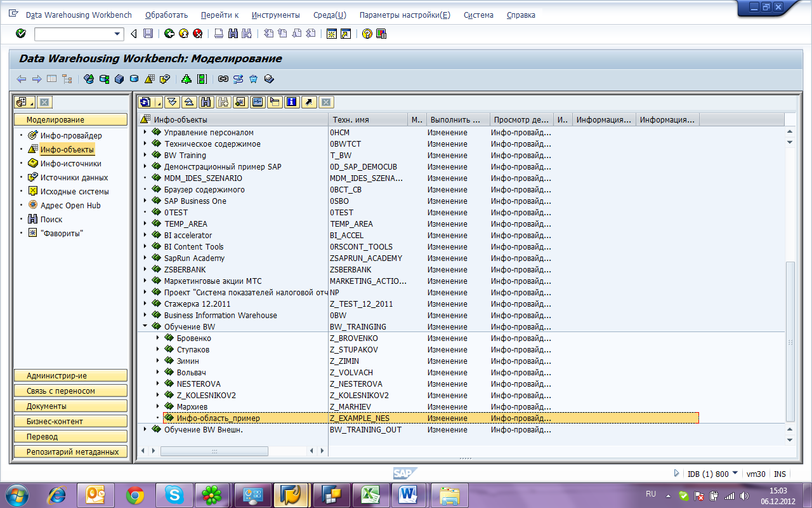Click the Generate shortcut icon in top toolbar
This screenshot has height=508, width=812.
coord(345,34)
